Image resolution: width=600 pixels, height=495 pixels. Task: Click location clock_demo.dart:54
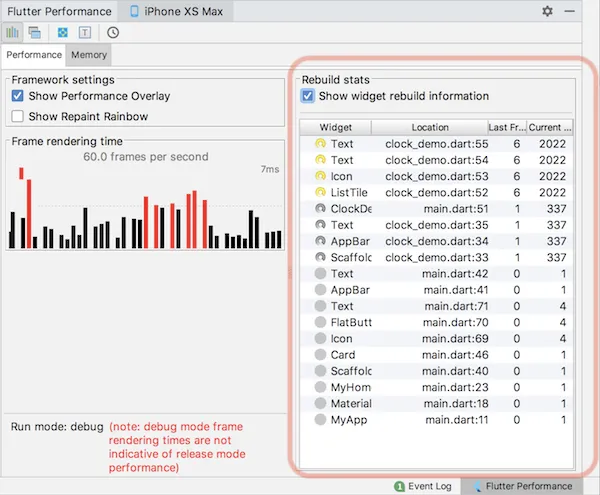pyautogui.click(x=437, y=160)
